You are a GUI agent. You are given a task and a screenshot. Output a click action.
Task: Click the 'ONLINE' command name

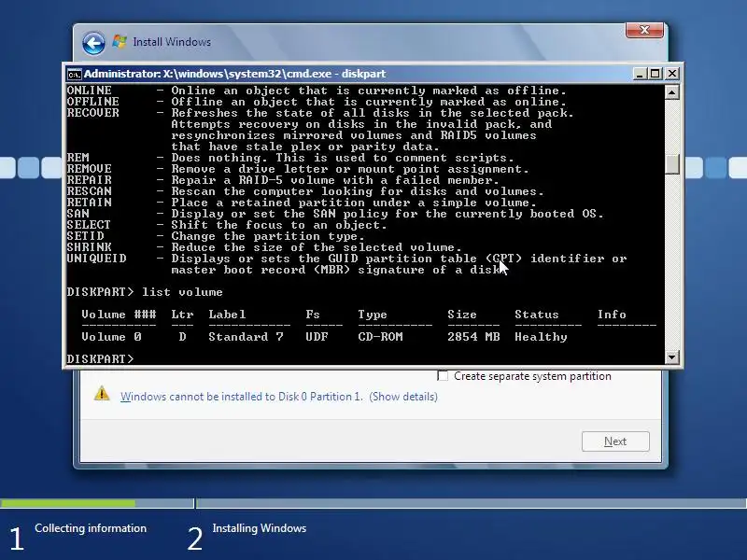(x=89, y=91)
